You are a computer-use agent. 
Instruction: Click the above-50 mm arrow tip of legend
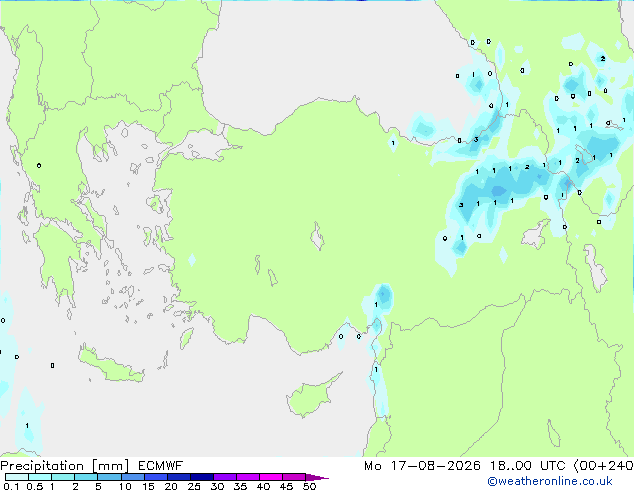coord(317,477)
